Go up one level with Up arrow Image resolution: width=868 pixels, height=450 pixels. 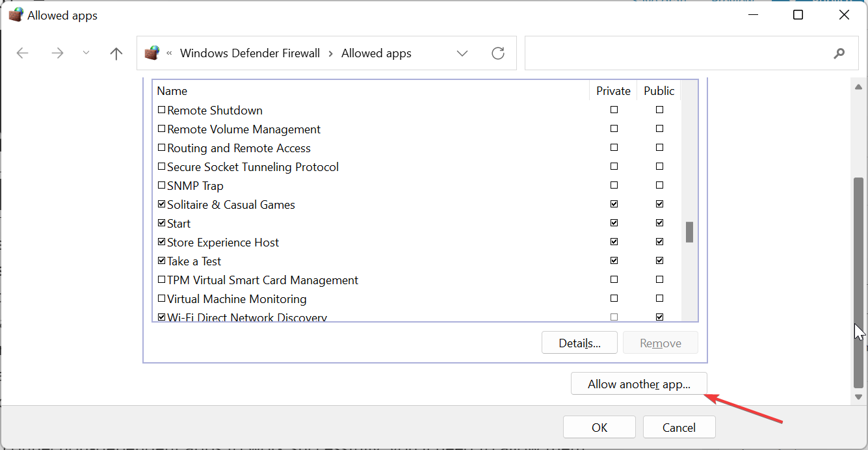click(116, 53)
